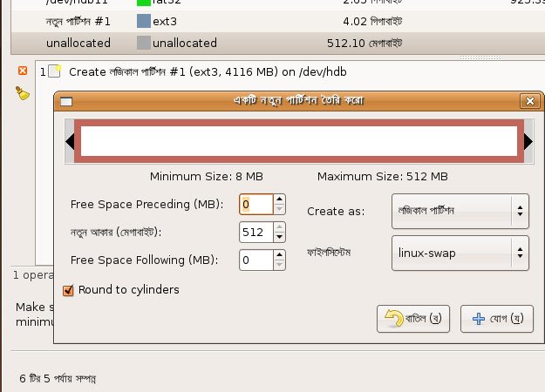Click the new-document icon beside pending operation
545x392 pixels.
click(x=55, y=71)
